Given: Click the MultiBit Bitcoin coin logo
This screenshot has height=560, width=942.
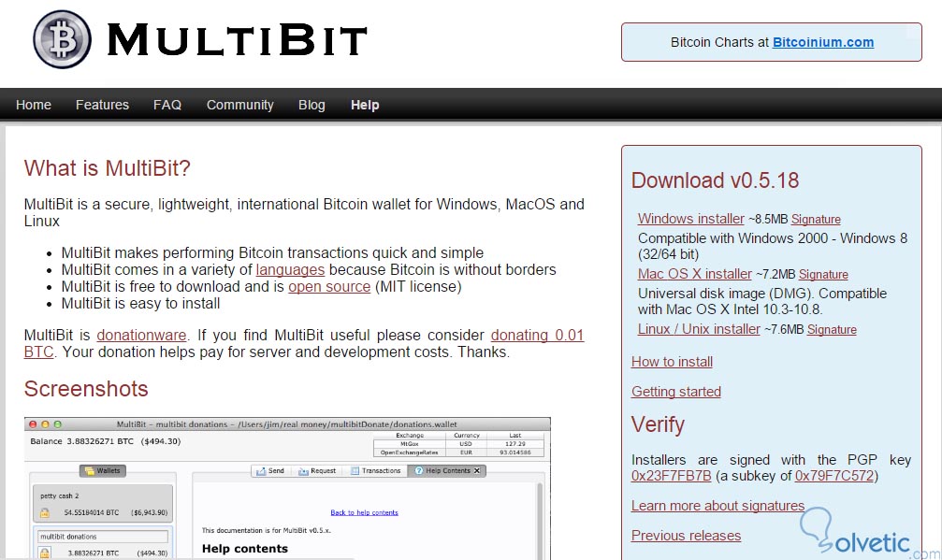Looking at the screenshot, I should [62, 39].
